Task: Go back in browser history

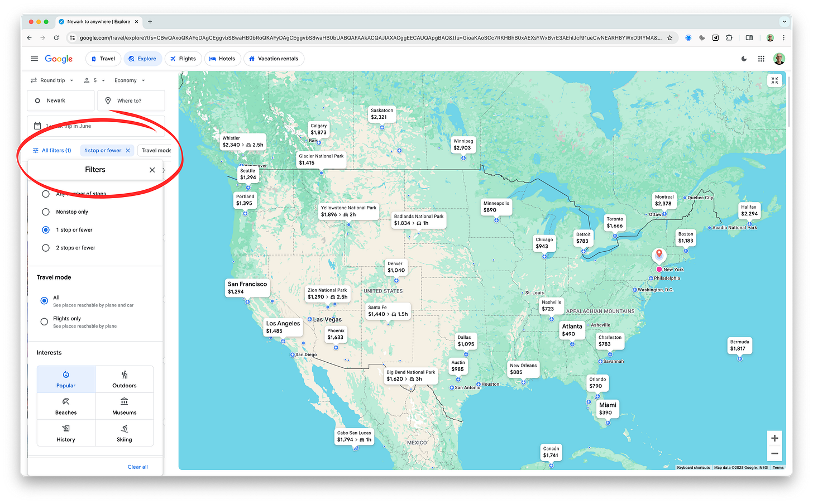Action: [30, 38]
